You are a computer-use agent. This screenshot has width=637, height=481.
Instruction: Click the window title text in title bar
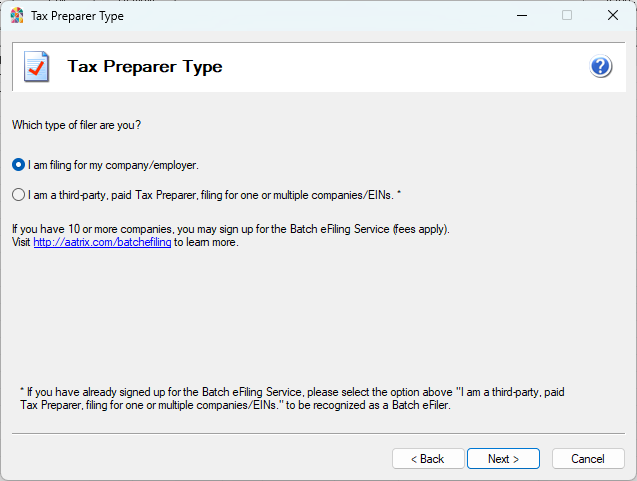[78, 16]
